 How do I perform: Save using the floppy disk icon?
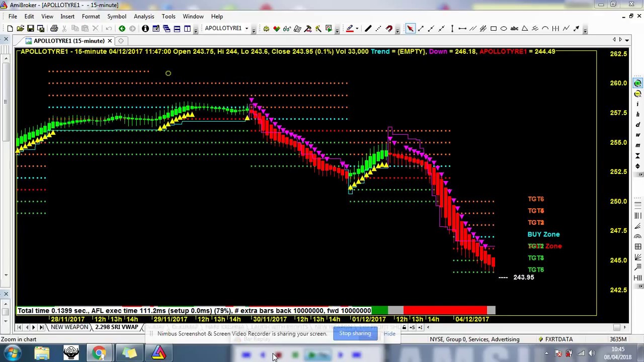pos(30,29)
